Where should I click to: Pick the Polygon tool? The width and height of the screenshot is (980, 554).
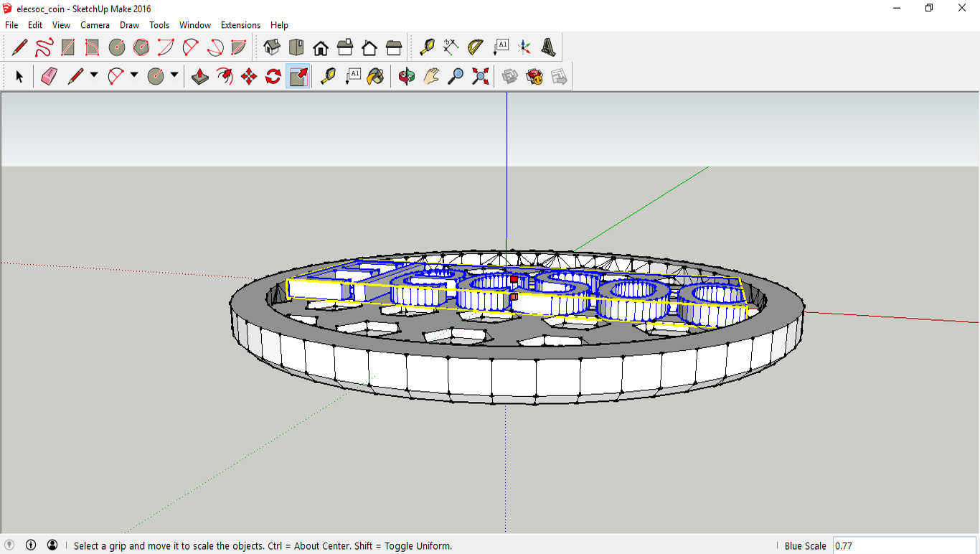141,48
